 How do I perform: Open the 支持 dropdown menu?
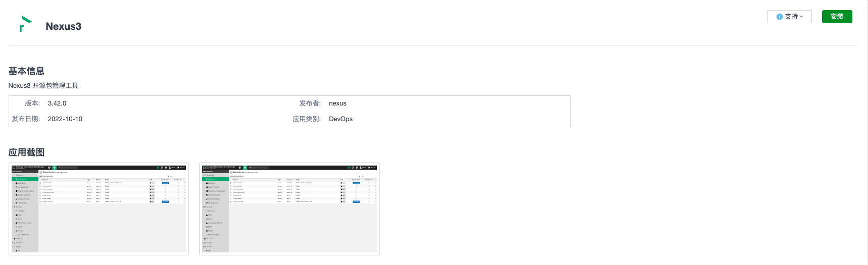coord(789,17)
